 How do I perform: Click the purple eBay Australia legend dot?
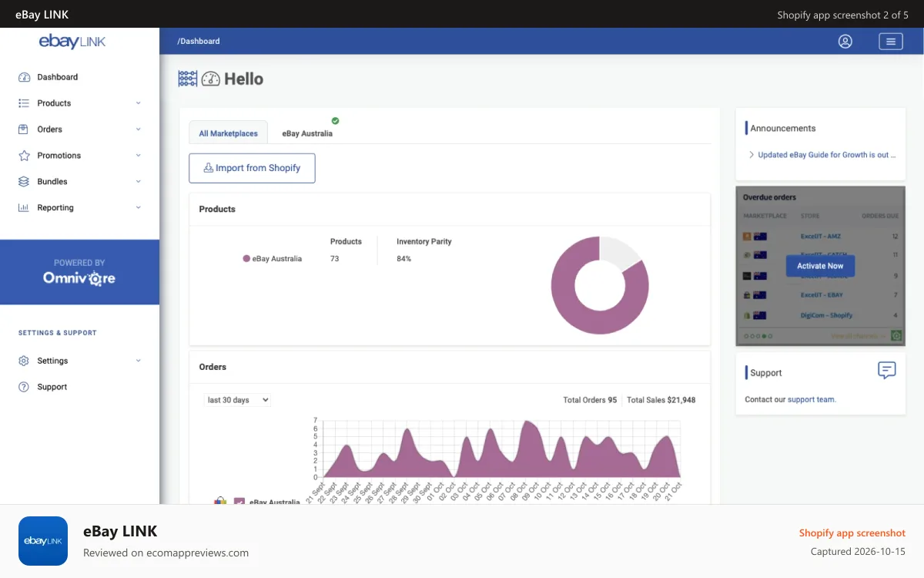coord(246,259)
